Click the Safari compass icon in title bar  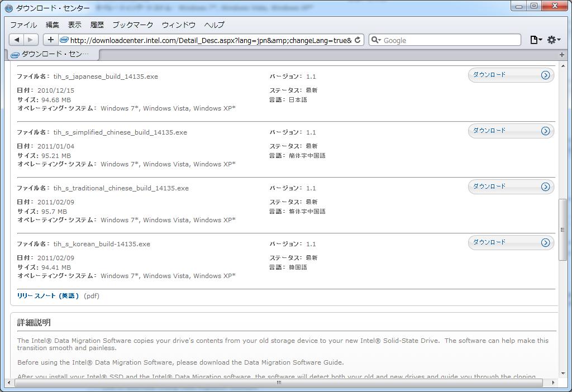coord(9,8)
